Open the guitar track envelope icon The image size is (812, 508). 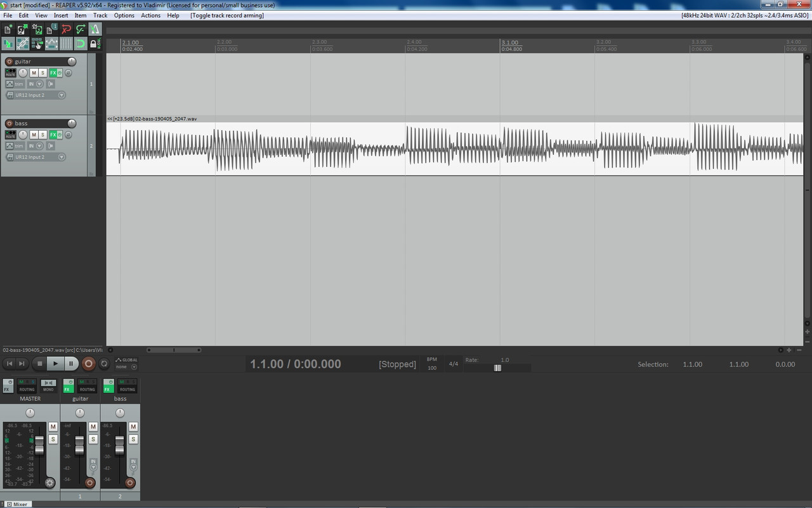tap(10, 84)
